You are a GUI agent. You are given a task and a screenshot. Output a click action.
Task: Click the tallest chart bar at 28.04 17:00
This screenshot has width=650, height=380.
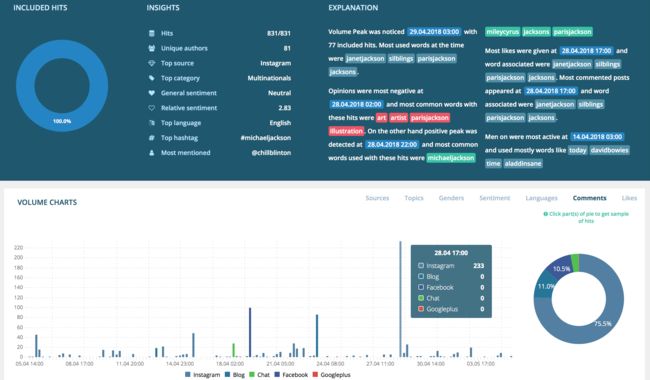pyautogui.click(x=400, y=298)
